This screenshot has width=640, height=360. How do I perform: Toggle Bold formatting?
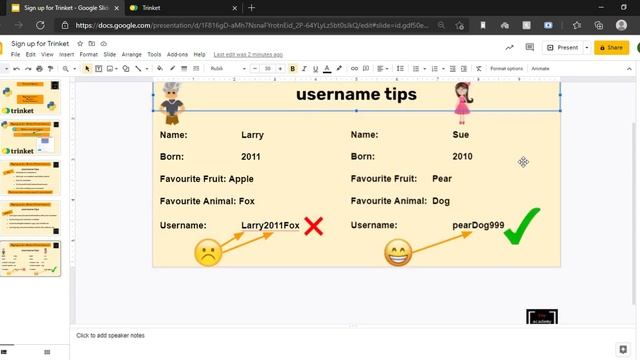292,69
